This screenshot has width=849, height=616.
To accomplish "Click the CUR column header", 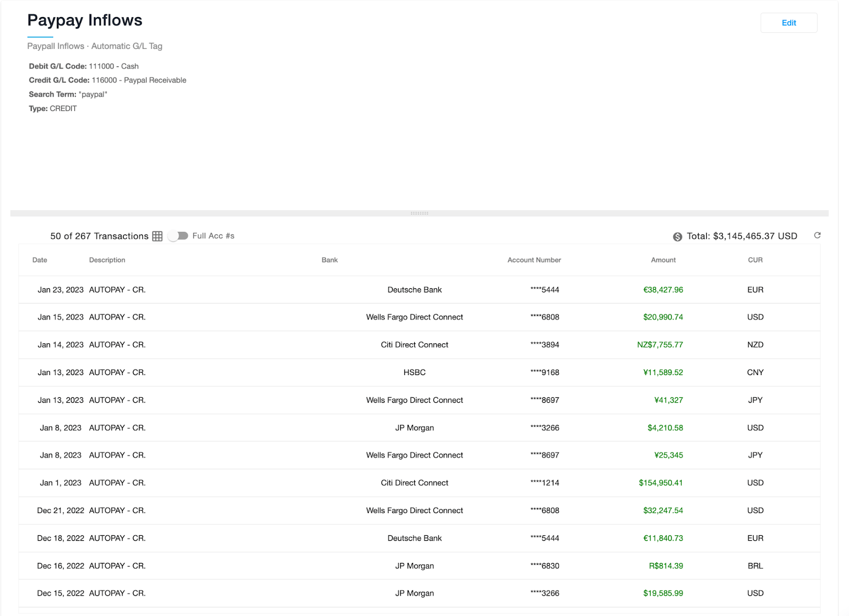I will click(755, 260).
